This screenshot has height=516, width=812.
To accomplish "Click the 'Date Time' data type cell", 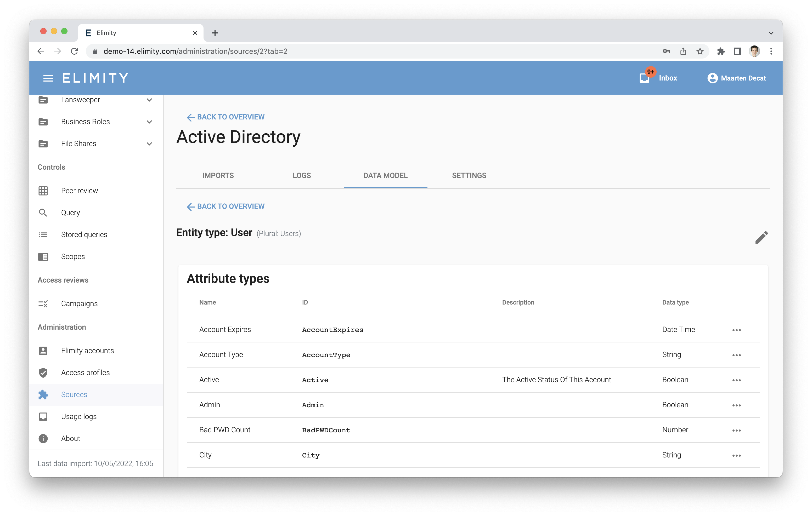I will click(679, 330).
